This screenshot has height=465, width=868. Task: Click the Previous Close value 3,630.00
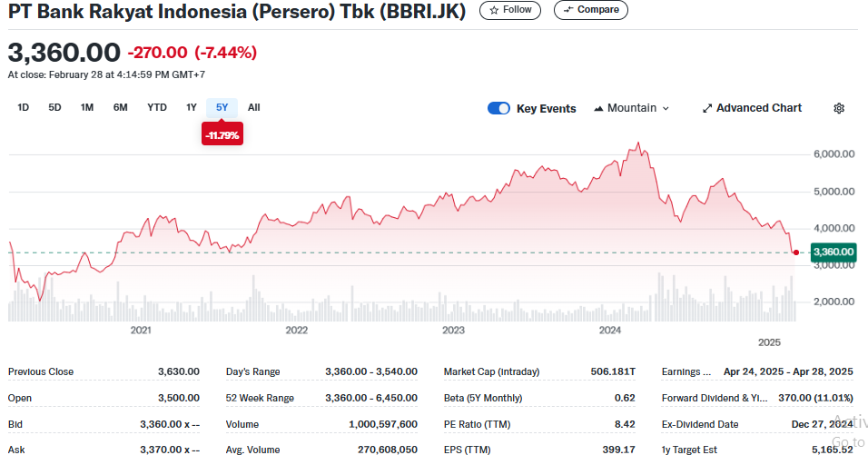point(179,371)
